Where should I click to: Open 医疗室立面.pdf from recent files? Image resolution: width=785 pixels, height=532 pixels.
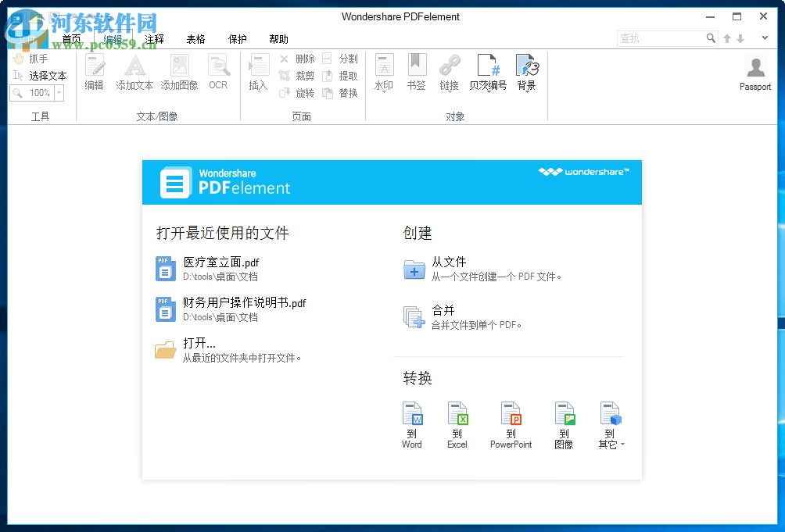point(221,262)
